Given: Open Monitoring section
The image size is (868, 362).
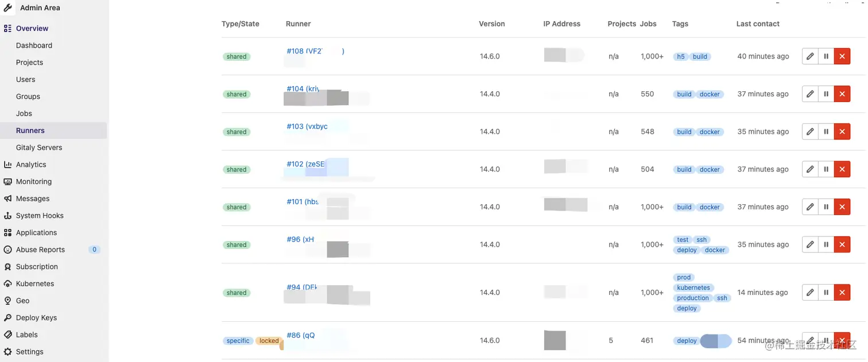Looking at the screenshot, I should pyautogui.click(x=34, y=182).
